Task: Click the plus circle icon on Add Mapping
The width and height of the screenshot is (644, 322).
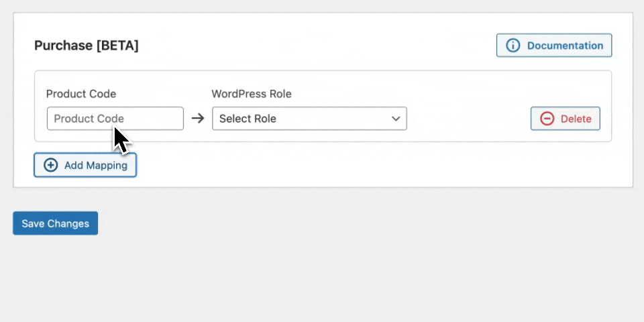Action: [51, 165]
